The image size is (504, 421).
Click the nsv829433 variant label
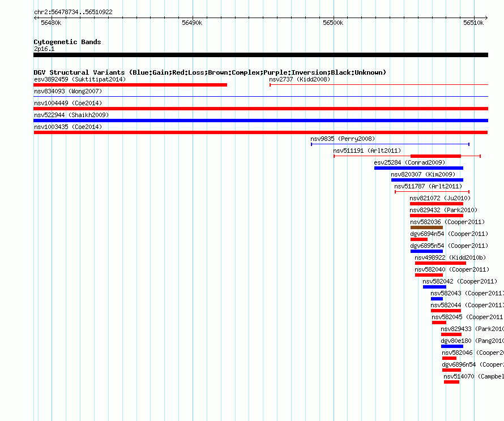[472, 329]
